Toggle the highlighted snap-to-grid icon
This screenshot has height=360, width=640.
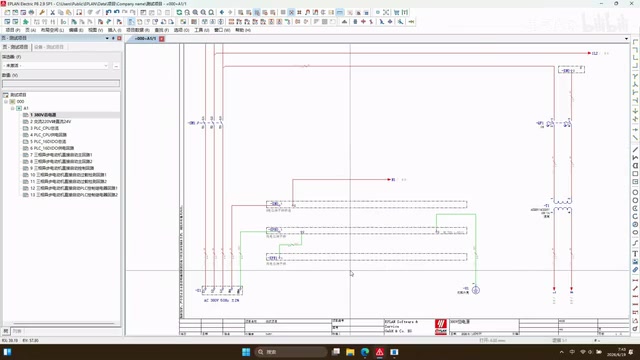291,13
